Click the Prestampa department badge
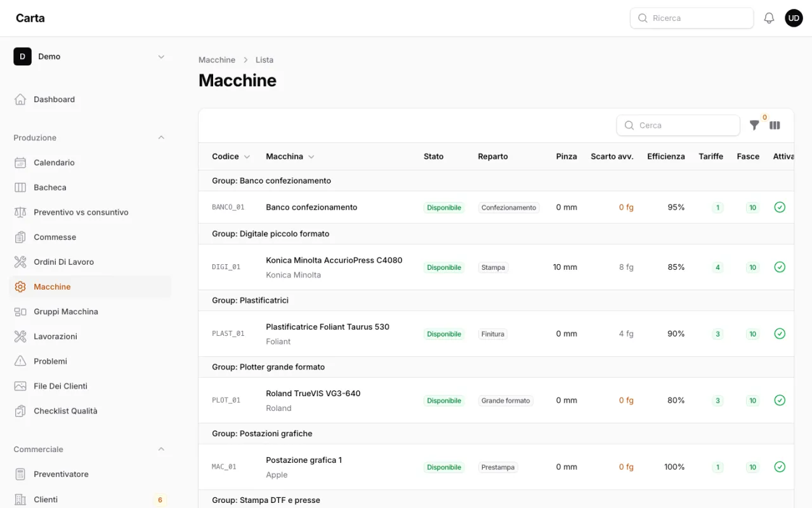Image resolution: width=812 pixels, height=508 pixels. point(498,468)
